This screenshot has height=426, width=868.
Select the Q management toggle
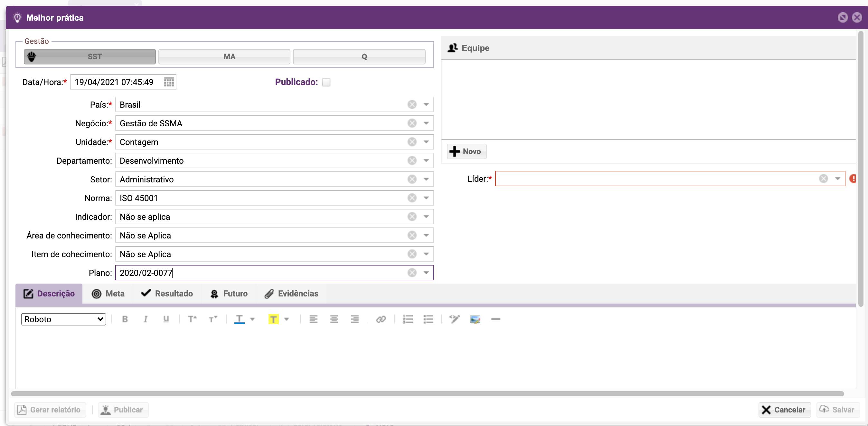click(x=359, y=56)
